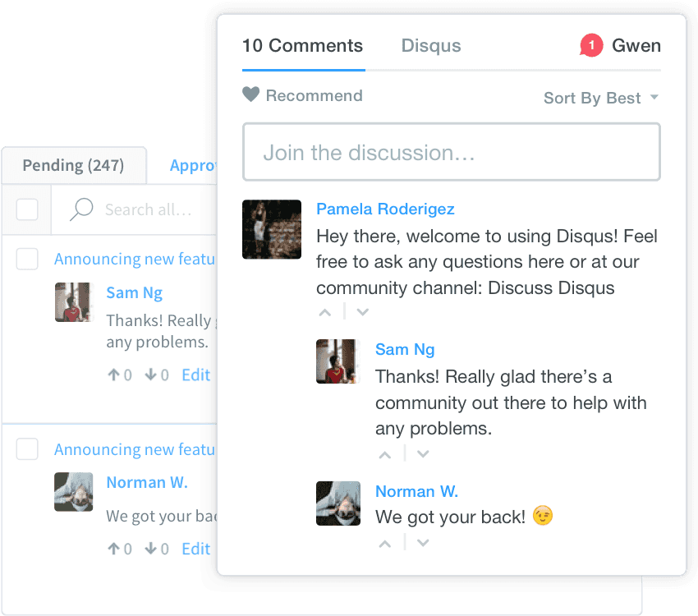Upvote Sam Ng's reply in comments panel
698x616 pixels.
click(385, 455)
